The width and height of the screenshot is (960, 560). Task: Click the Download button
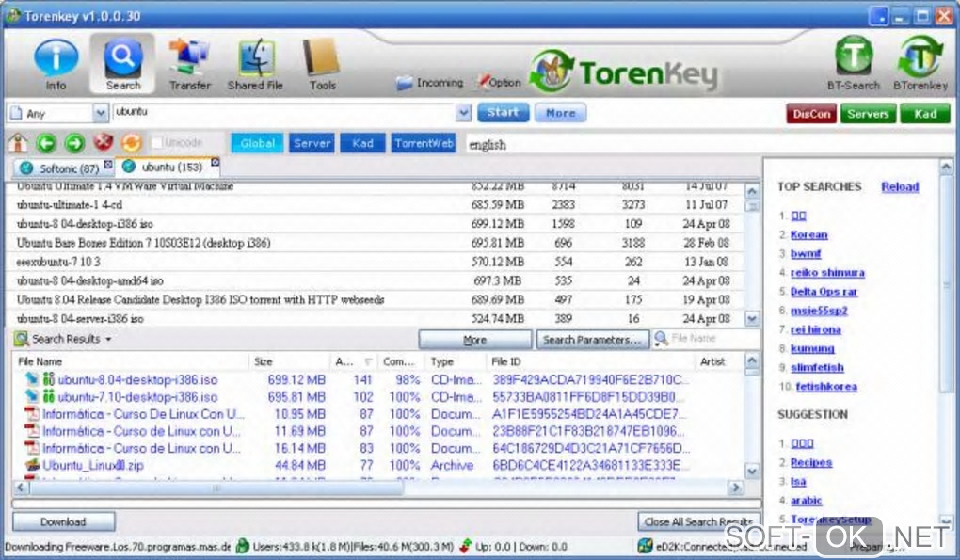point(63,521)
